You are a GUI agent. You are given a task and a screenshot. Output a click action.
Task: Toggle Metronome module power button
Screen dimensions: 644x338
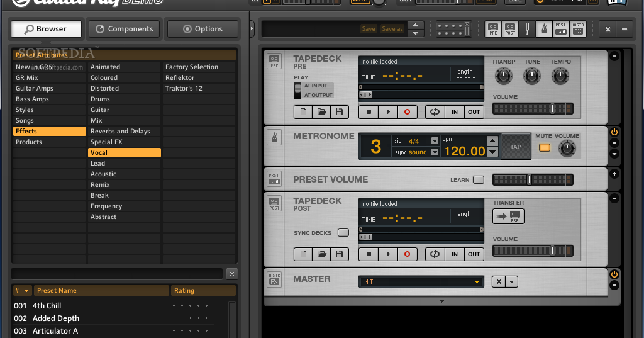click(x=614, y=132)
